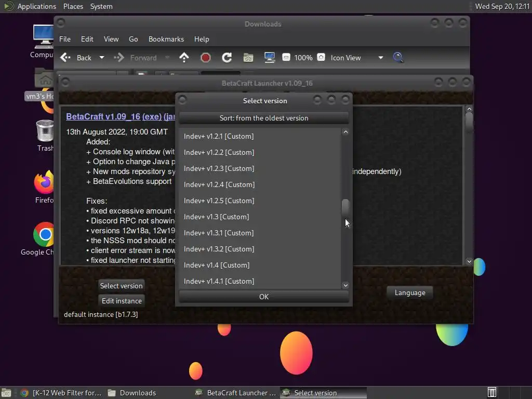This screenshot has height=399, width=532.
Task: Open the File menu in Downloads
Action: [x=65, y=39]
